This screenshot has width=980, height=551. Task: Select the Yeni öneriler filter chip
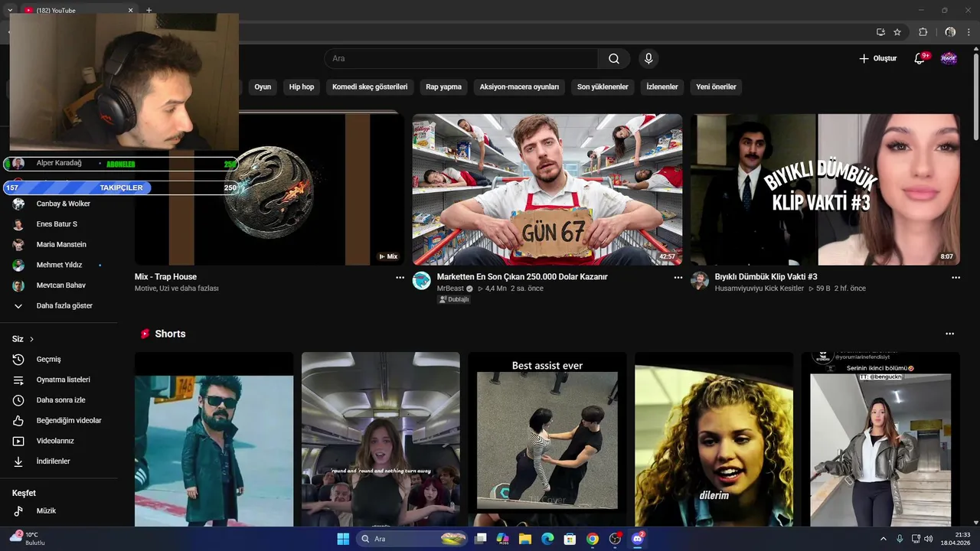click(x=716, y=87)
